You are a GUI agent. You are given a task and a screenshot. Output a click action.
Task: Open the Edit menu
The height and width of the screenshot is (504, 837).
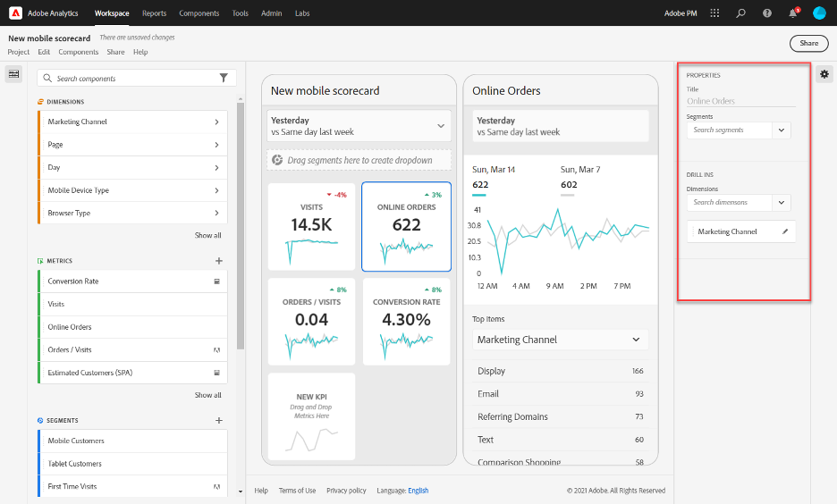click(x=44, y=53)
